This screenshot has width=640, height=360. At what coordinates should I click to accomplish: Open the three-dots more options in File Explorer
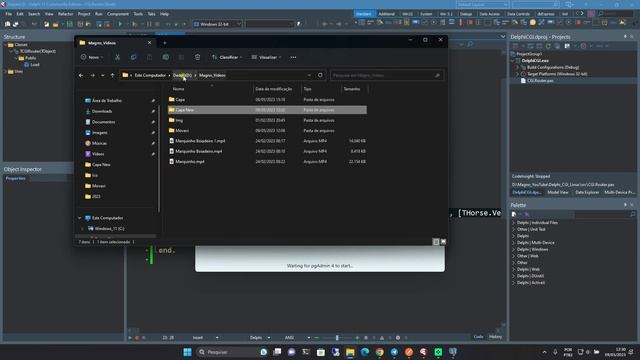click(x=293, y=57)
